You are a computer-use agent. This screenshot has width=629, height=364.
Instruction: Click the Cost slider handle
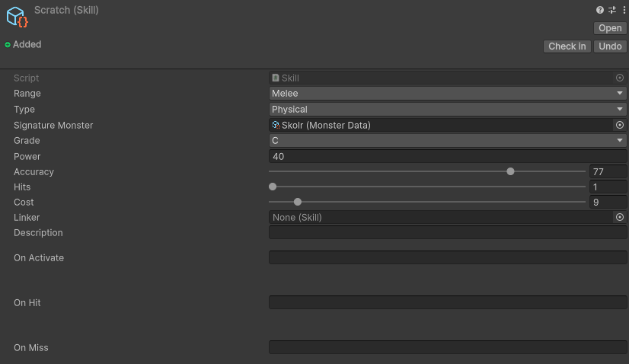pos(298,202)
